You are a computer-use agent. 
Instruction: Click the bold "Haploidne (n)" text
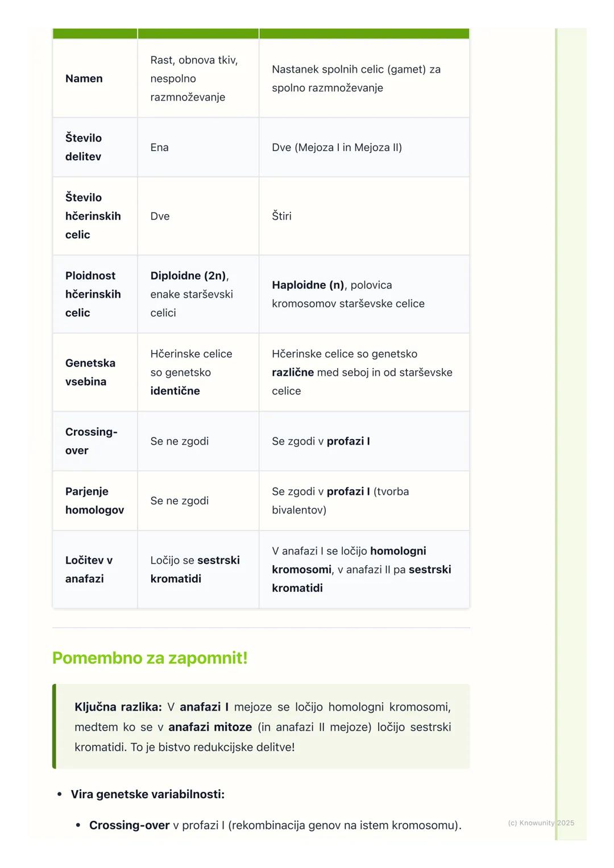(308, 285)
